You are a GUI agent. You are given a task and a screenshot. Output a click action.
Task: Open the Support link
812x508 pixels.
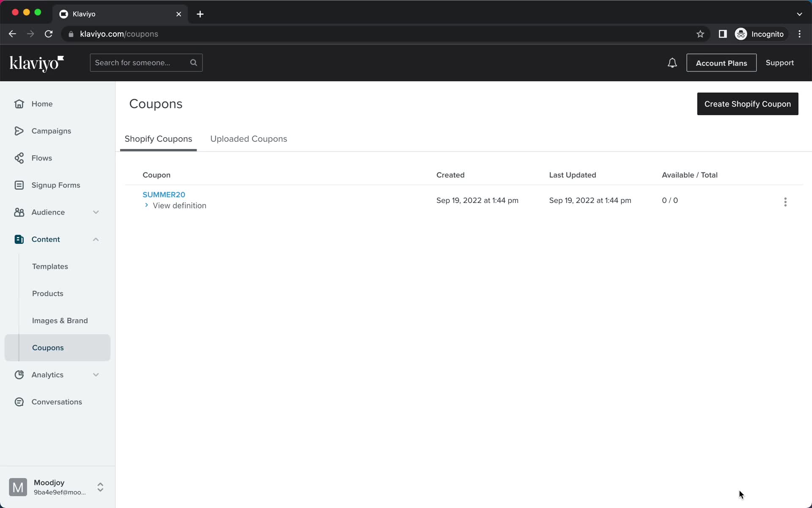(x=779, y=63)
